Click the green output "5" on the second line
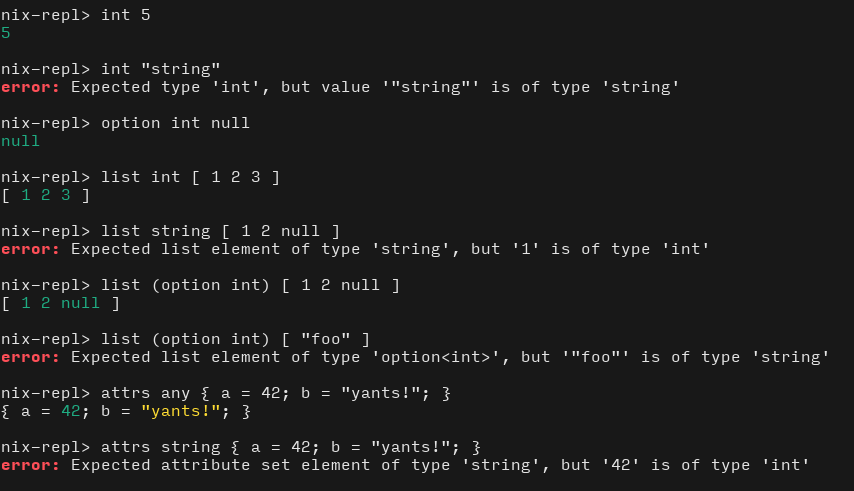 click(6, 33)
